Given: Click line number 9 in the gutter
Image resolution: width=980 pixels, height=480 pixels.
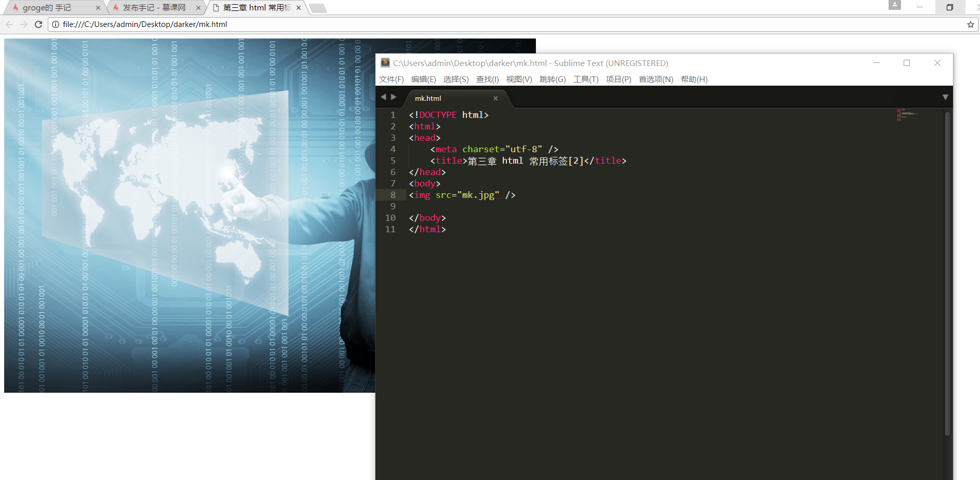Looking at the screenshot, I should click(393, 207).
